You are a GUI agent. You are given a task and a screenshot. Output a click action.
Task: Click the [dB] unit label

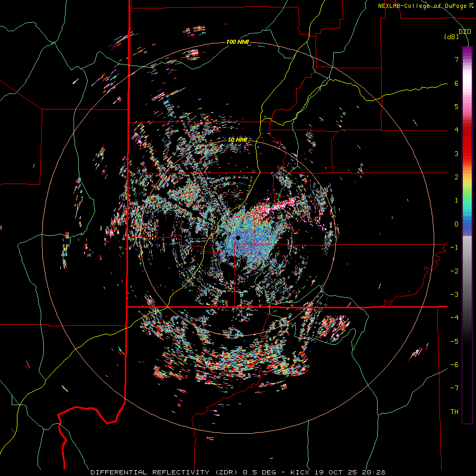452,36
